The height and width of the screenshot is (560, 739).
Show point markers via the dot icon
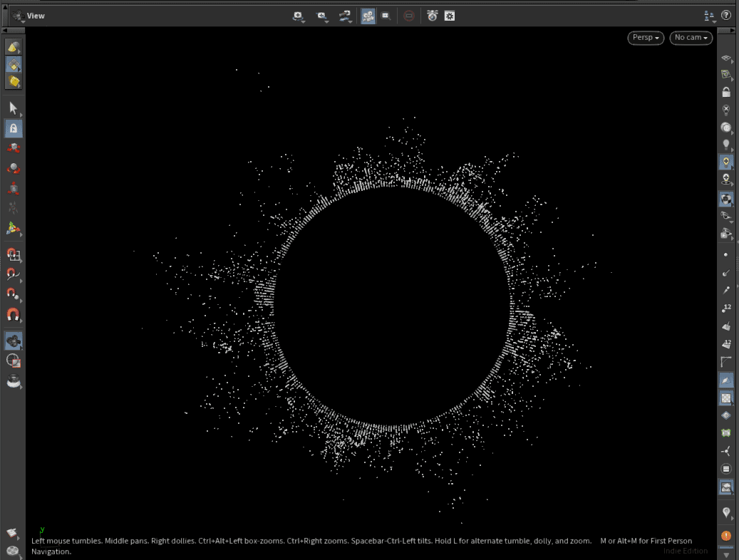726,254
